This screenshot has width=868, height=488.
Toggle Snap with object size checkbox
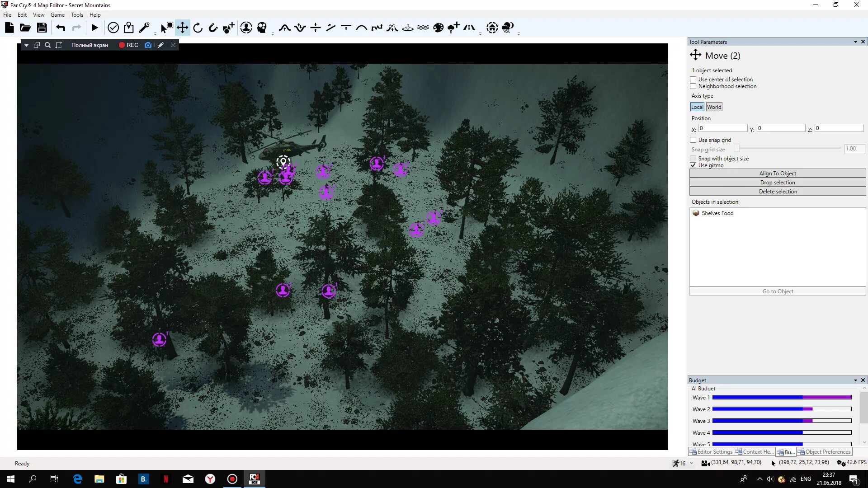tap(693, 159)
